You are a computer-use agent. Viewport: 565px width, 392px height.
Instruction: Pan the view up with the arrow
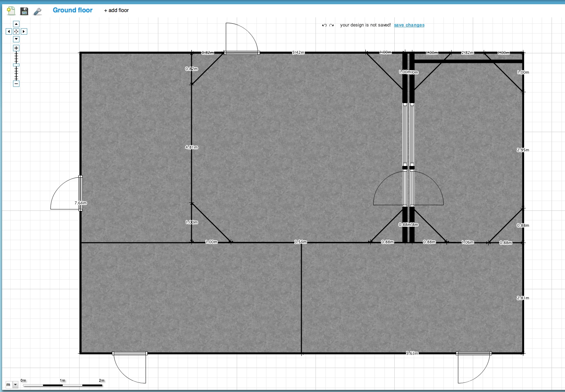click(16, 24)
